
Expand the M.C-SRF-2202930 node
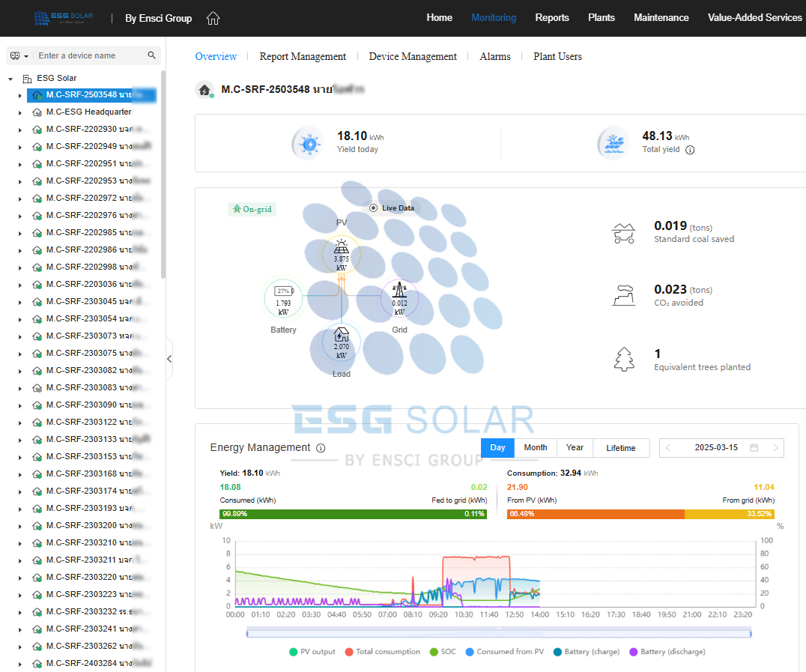point(20,130)
